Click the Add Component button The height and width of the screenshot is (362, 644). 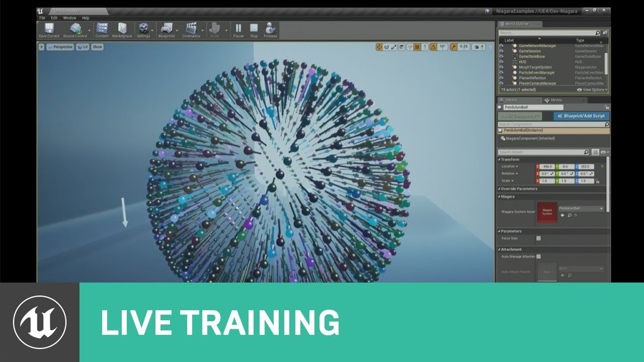[x=520, y=116]
